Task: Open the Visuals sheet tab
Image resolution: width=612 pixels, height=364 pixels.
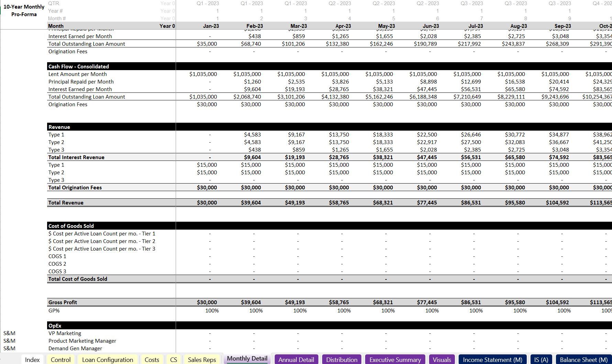Action: (442, 360)
